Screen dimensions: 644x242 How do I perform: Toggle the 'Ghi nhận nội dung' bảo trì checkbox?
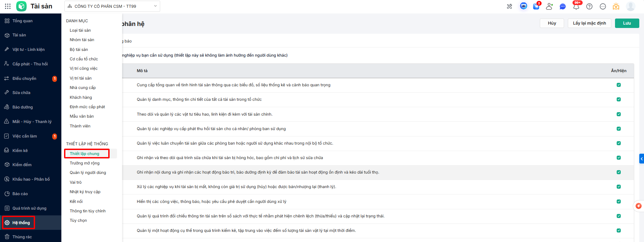(x=619, y=172)
